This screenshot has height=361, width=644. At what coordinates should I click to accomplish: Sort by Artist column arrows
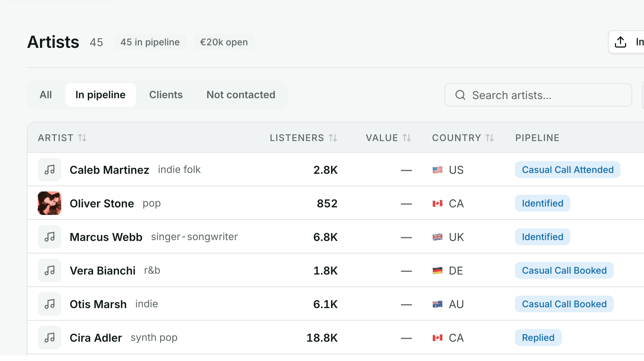[82, 138]
